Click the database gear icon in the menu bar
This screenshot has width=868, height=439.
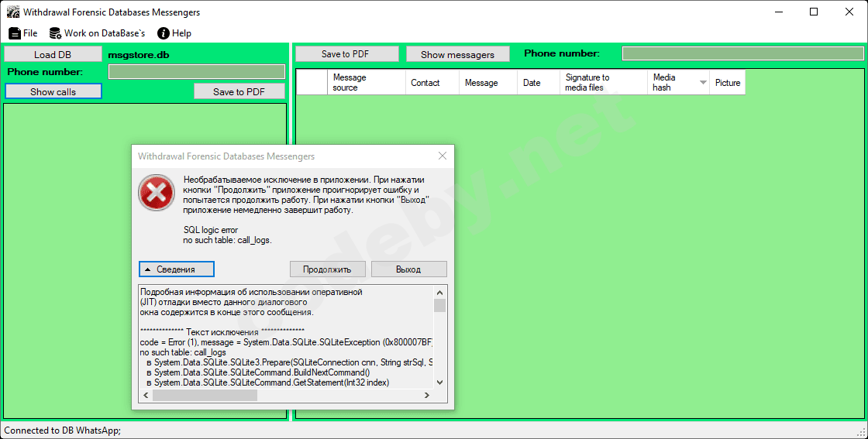[55, 34]
